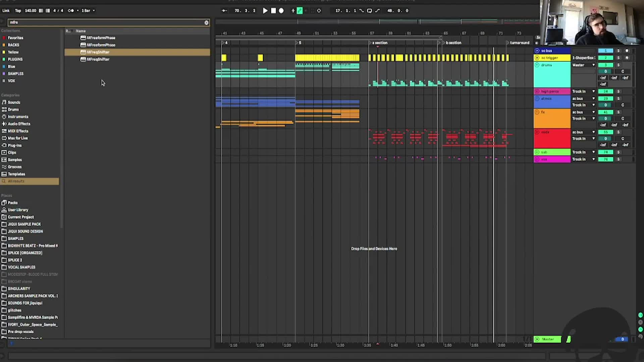Open atmos track sc bus routing dropdown
This screenshot has width=644, height=362.
pos(584,99)
